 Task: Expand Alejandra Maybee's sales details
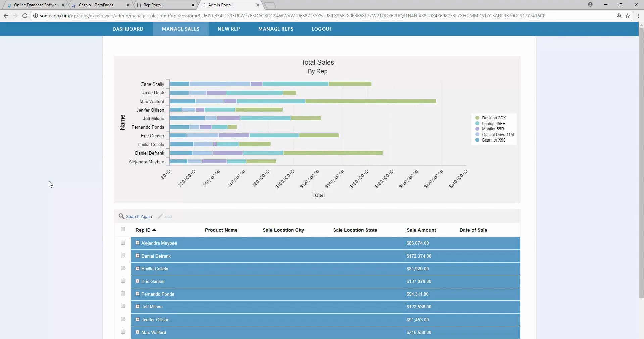click(x=137, y=243)
